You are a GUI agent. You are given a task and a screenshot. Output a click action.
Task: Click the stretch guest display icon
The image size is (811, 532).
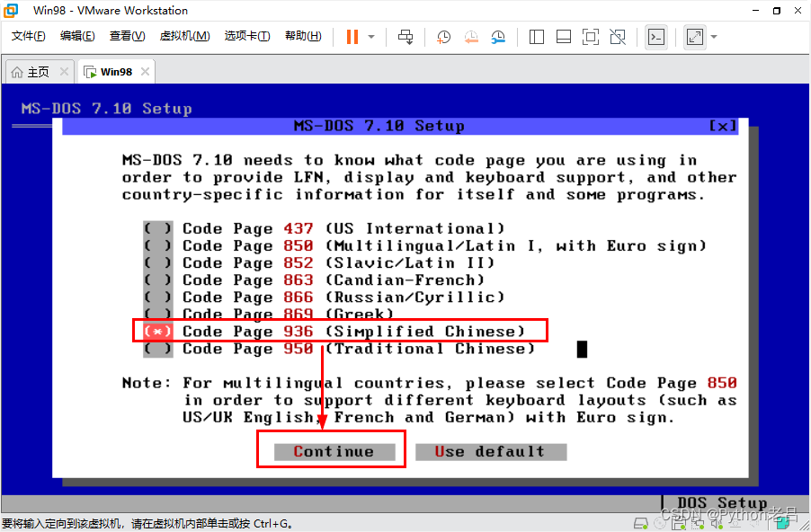[695, 37]
